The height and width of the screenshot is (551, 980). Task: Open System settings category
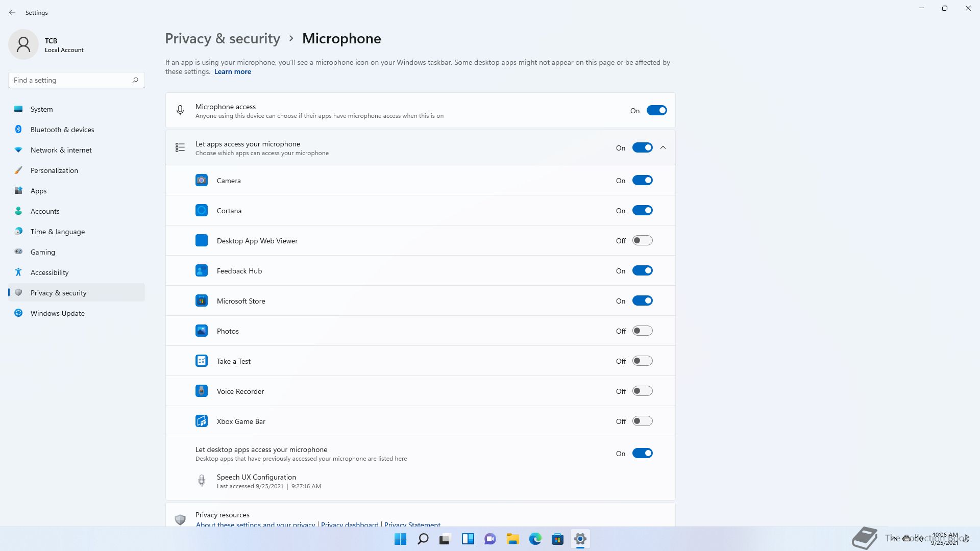[77, 109]
